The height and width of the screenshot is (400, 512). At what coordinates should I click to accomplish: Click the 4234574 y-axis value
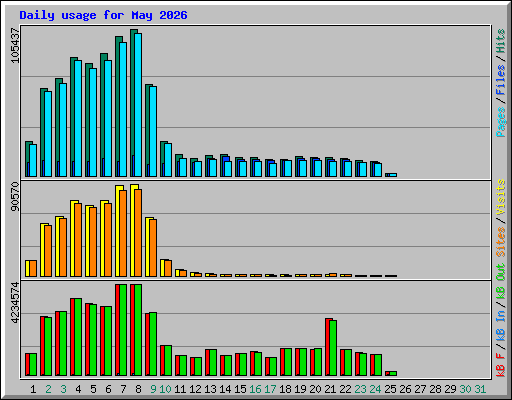[x=15, y=303]
